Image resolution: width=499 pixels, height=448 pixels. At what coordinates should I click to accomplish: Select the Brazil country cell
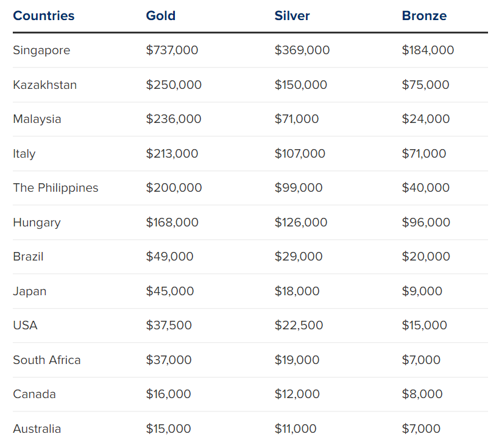[x=28, y=257]
